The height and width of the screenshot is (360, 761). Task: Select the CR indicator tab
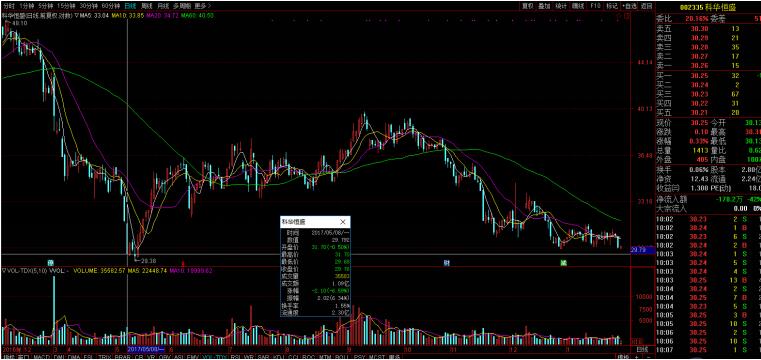coord(139,356)
